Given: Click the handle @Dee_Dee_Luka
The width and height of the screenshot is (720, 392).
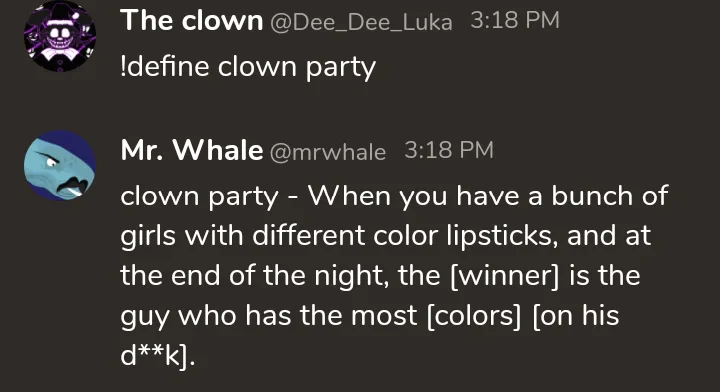Looking at the screenshot, I should (361, 22).
